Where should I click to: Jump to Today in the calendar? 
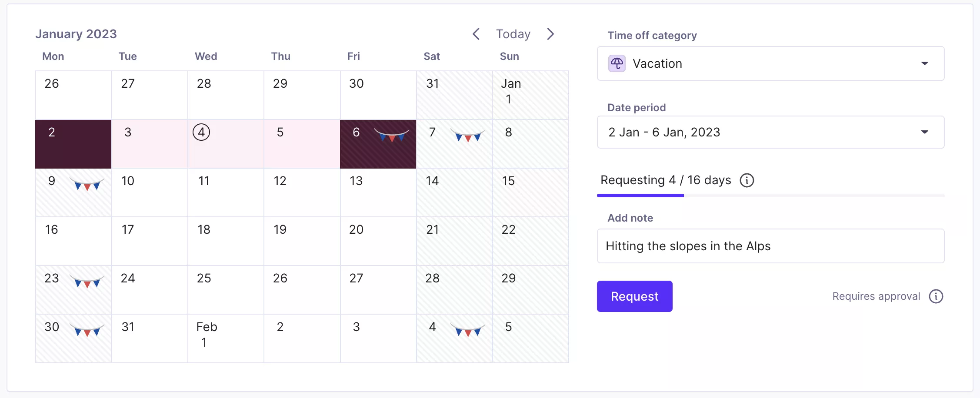(x=513, y=34)
